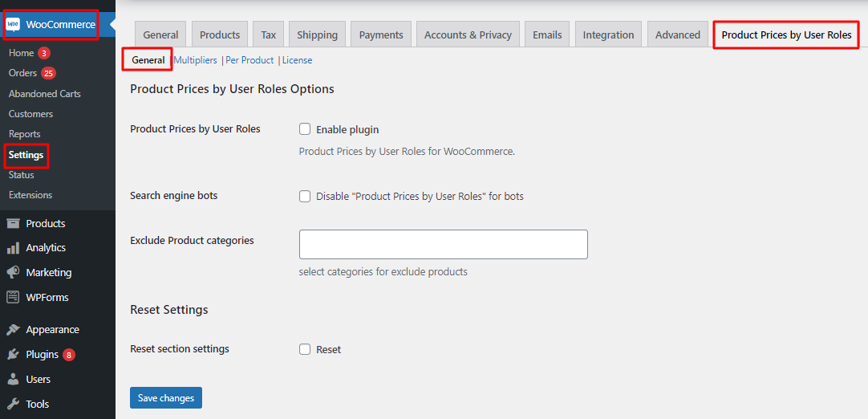Click the 'Product Prices by User Roles Options' heading
The height and width of the screenshot is (419, 868).
(x=232, y=88)
